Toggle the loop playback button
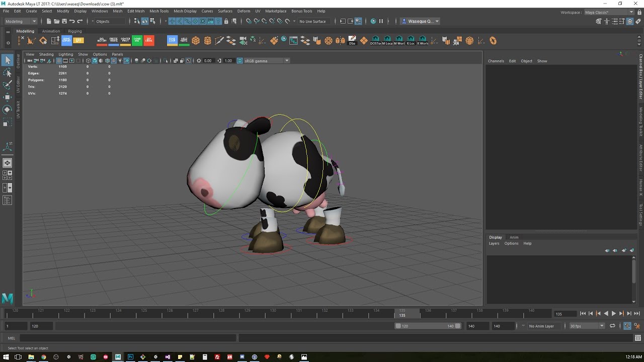The width and height of the screenshot is (644, 362). click(x=612, y=326)
